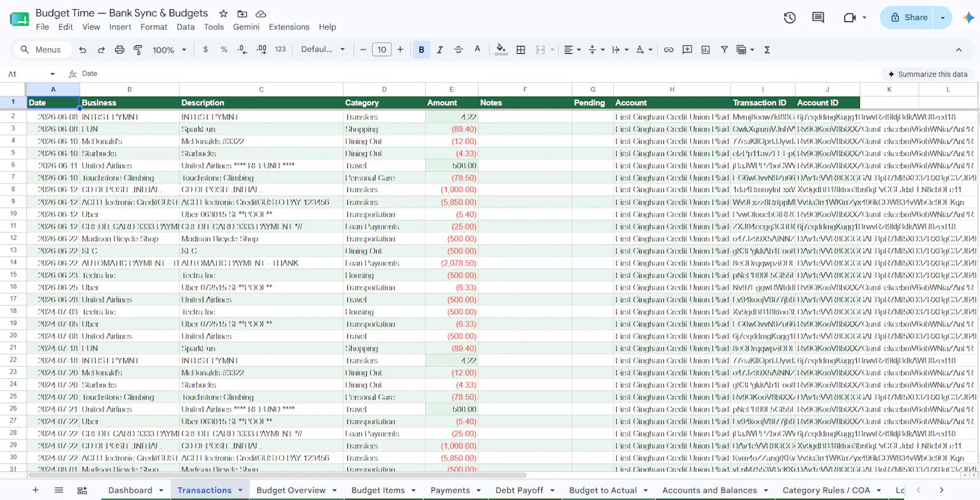
Task: Collapse toolbar with chevron up
Action: (x=959, y=50)
